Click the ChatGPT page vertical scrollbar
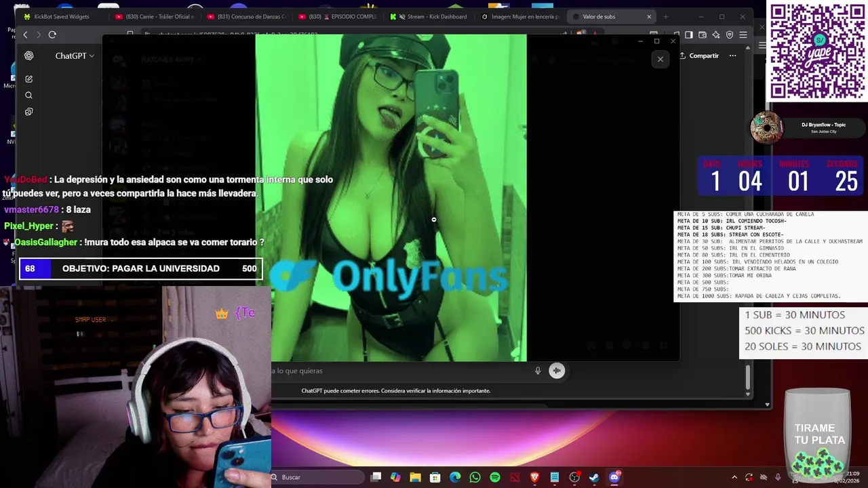 click(748, 378)
